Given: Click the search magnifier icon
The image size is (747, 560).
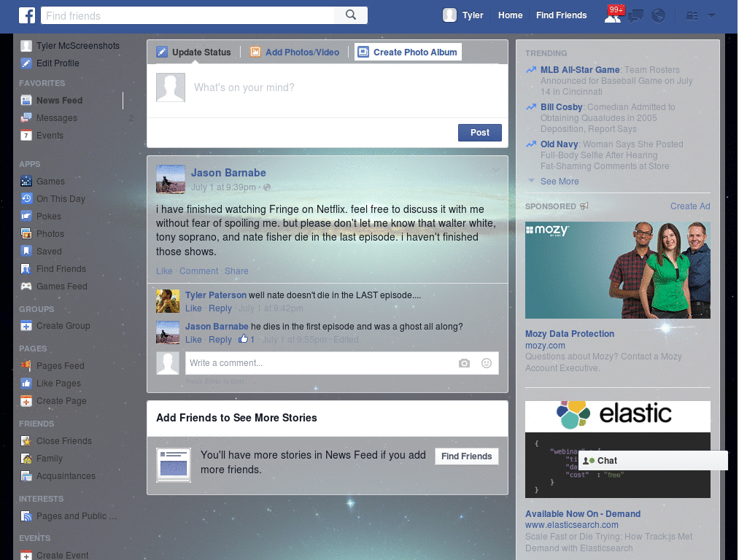Looking at the screenshot, I should pos(351,15).
